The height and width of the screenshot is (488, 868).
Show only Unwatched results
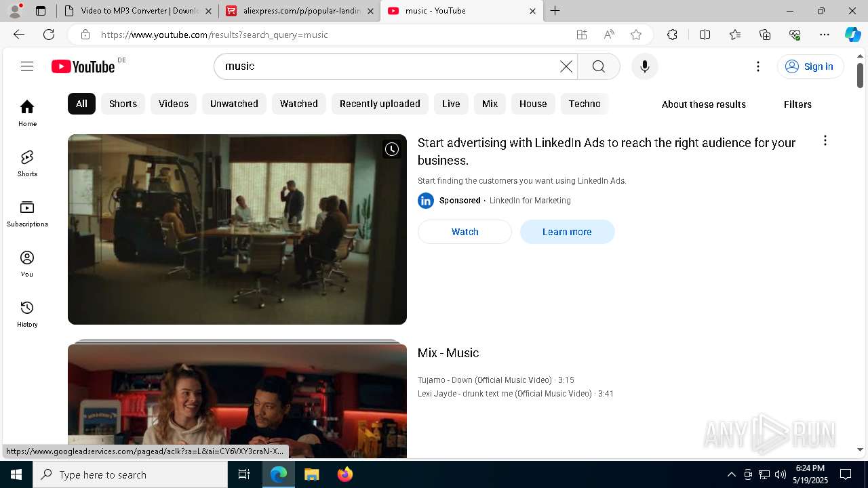pyautogui.click(x=234, y=104)
